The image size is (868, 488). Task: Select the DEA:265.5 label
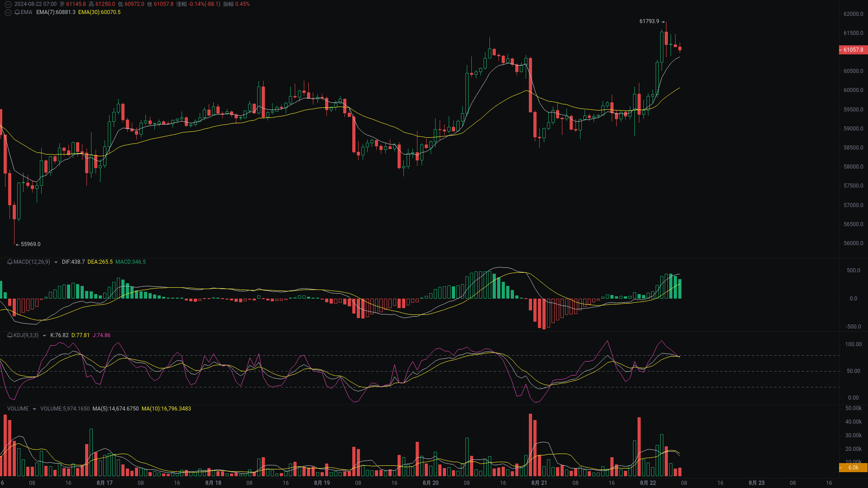(101, 262)
